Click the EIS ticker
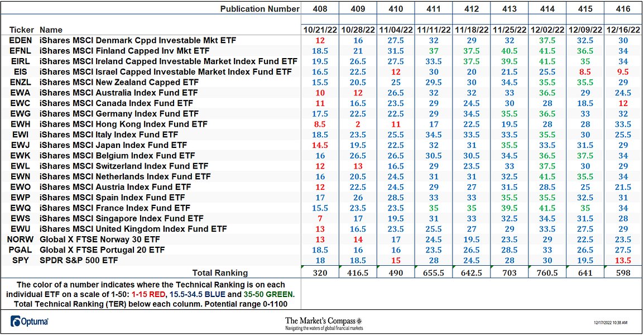The height and width of the screenshot is (335, 644). [x=21, y=72]
